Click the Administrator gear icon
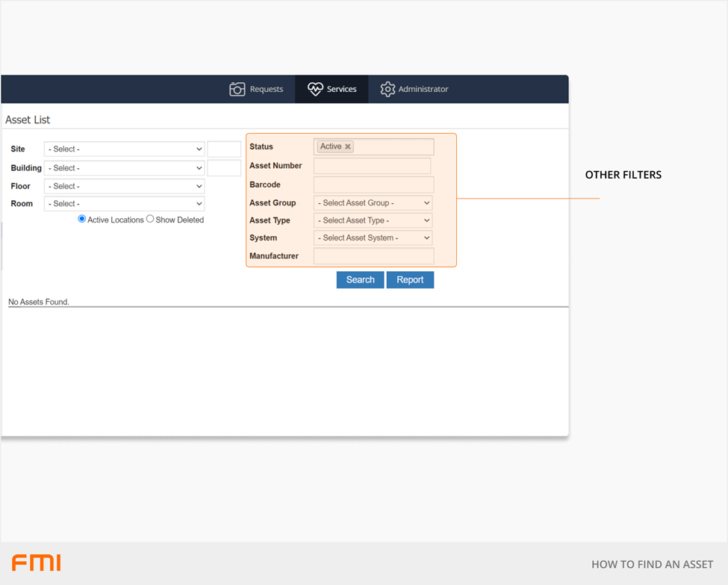The width and height of the screenshot is (728, 585). click(388, 89)
